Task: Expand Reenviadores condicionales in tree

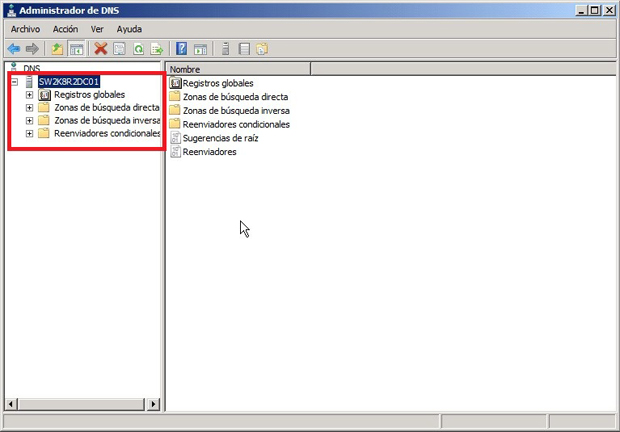Action: (x=29, y=134)
